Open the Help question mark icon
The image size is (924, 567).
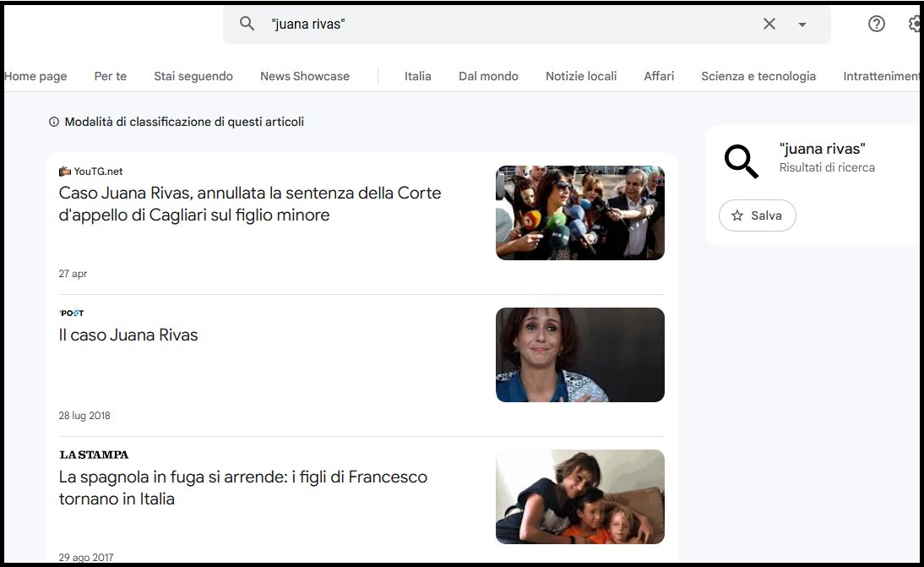[x=877, y=24]
